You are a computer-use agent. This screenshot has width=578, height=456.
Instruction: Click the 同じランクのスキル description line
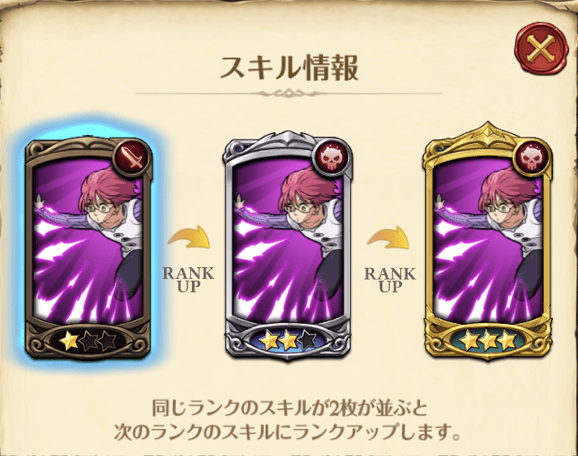coord(290,408)
